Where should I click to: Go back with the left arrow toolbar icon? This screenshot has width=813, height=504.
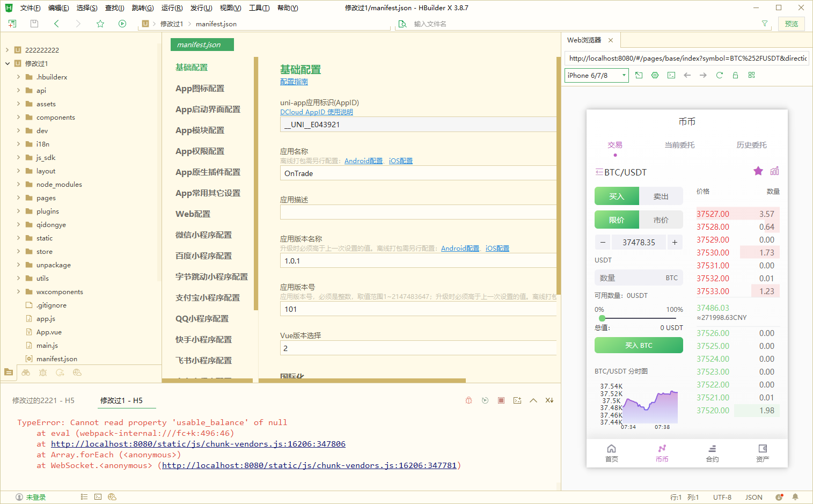[56, 24]
